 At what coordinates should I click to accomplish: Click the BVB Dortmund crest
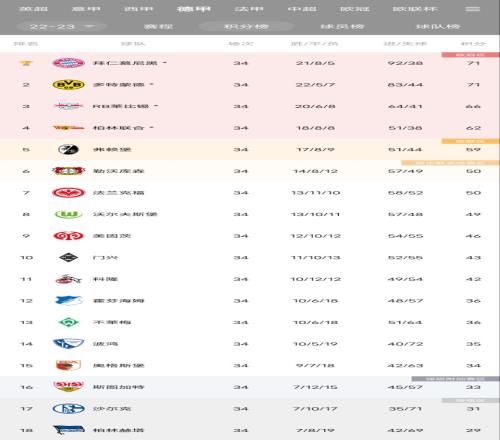[68, 85]
